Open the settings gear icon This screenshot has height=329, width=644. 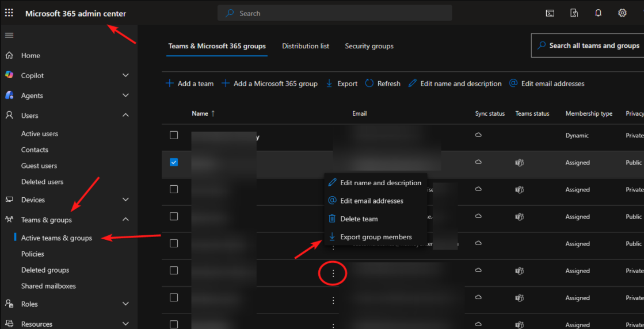point(622,13)
